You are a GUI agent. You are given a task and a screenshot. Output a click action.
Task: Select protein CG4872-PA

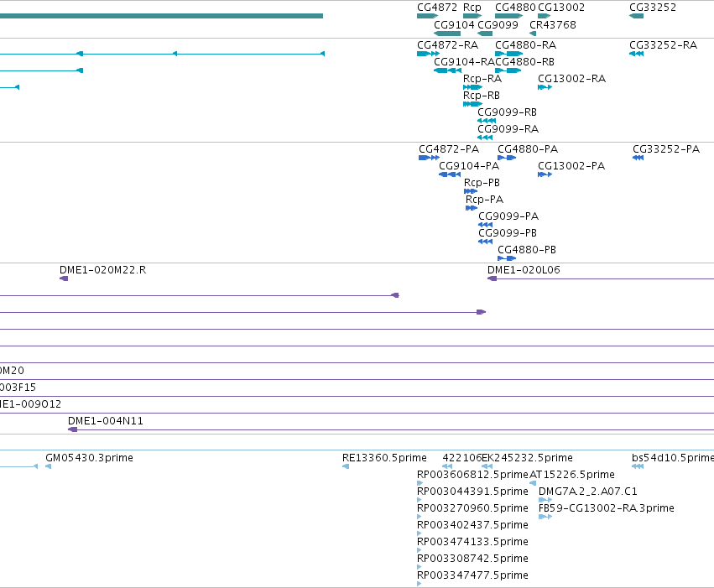[449, 149]
